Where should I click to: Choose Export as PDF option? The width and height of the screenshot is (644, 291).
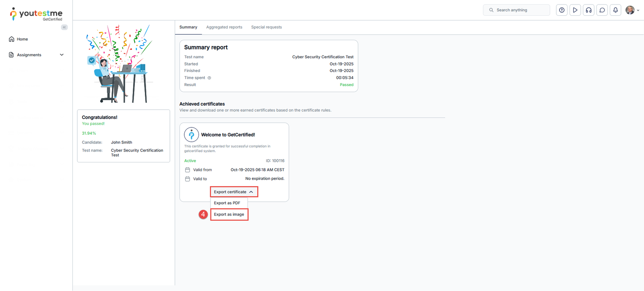tap(227, 203)
